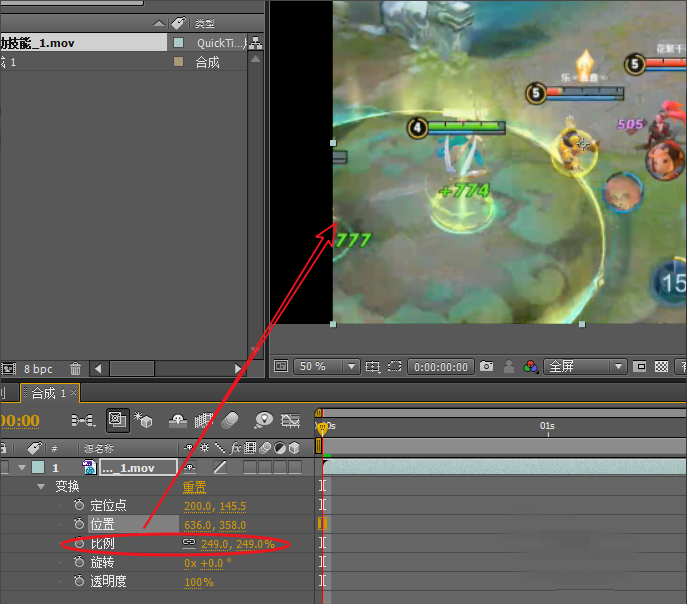Collapse layer 1 properties with its triangle

pyautogui.click(x=19, y=468)
